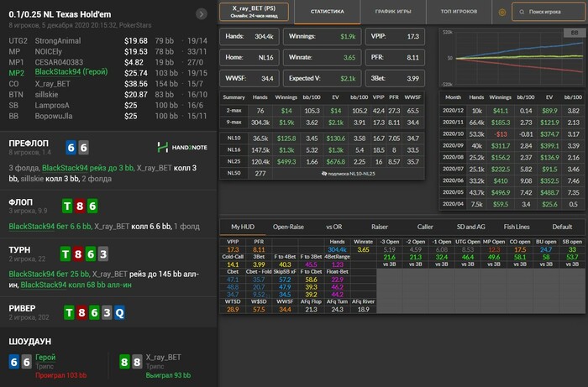This screenshot has height=387, width=588.
Task: Click the hero's gray 6 showdown card
Action: [x=26, y=362]
